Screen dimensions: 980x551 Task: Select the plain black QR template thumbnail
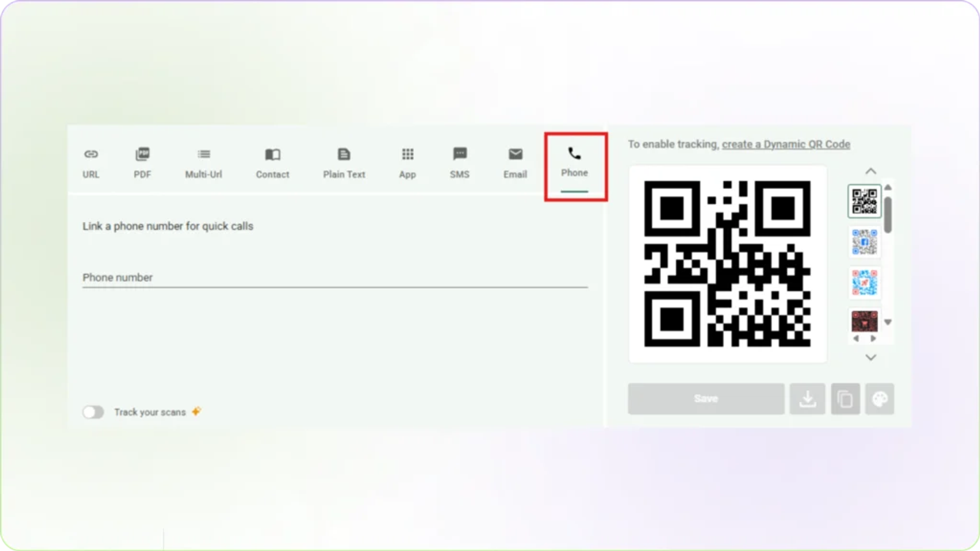click(x=864, y=202)
